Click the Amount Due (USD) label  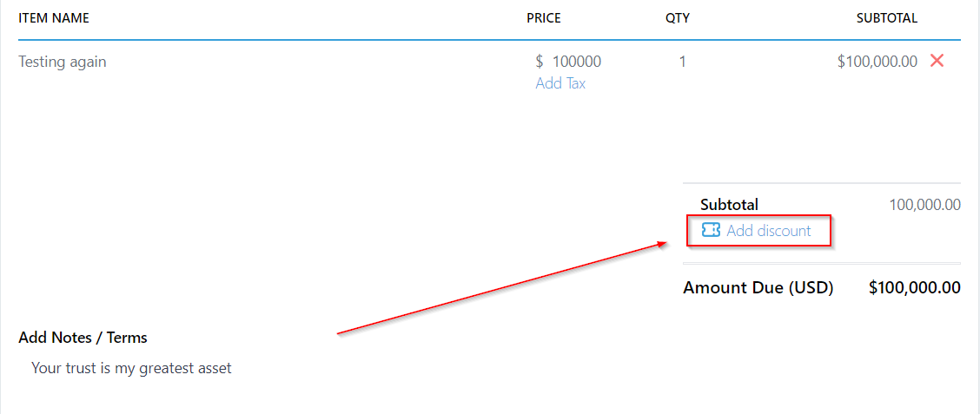tap(758, 287)
